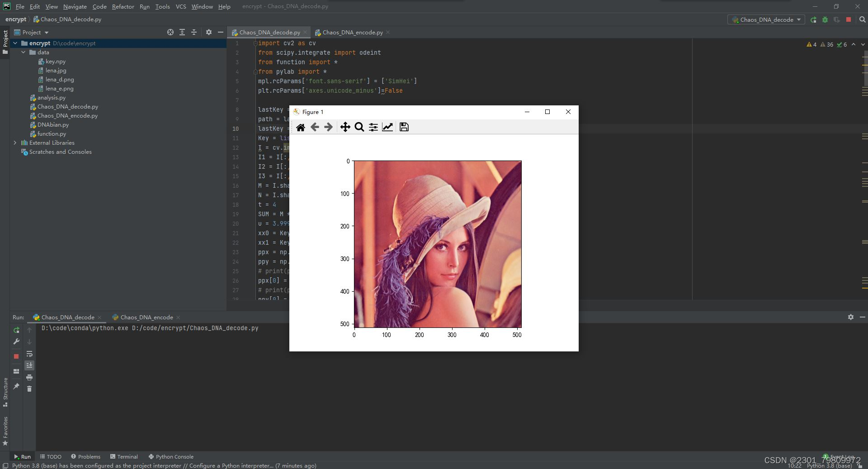Rerun Chaos_DNA_decode from top toolbar
Image resolution: width=868 pixels, height=469 pixels.
pos(813,19)
